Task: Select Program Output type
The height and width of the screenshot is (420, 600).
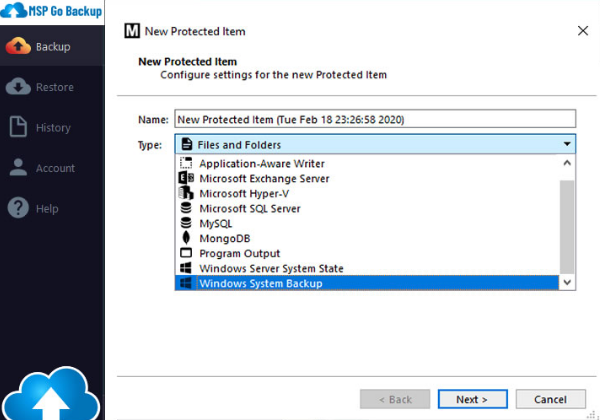Action: (367, 253)
